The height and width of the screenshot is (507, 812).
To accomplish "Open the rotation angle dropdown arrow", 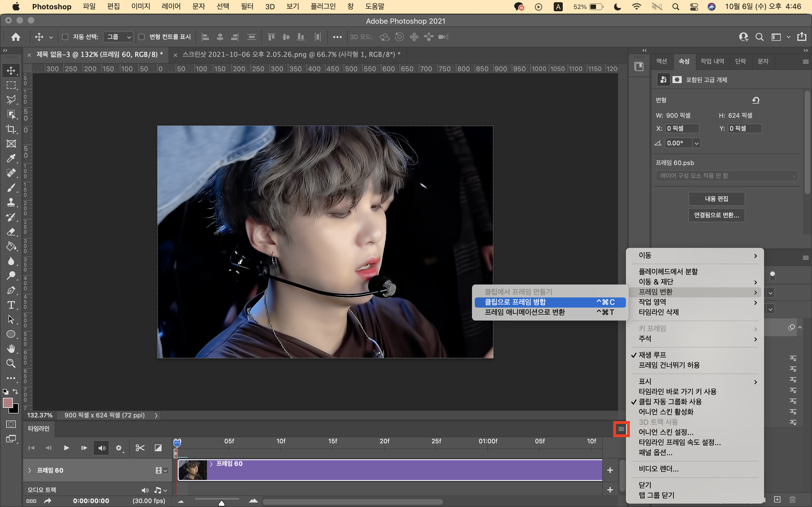I will coord(697,143).
